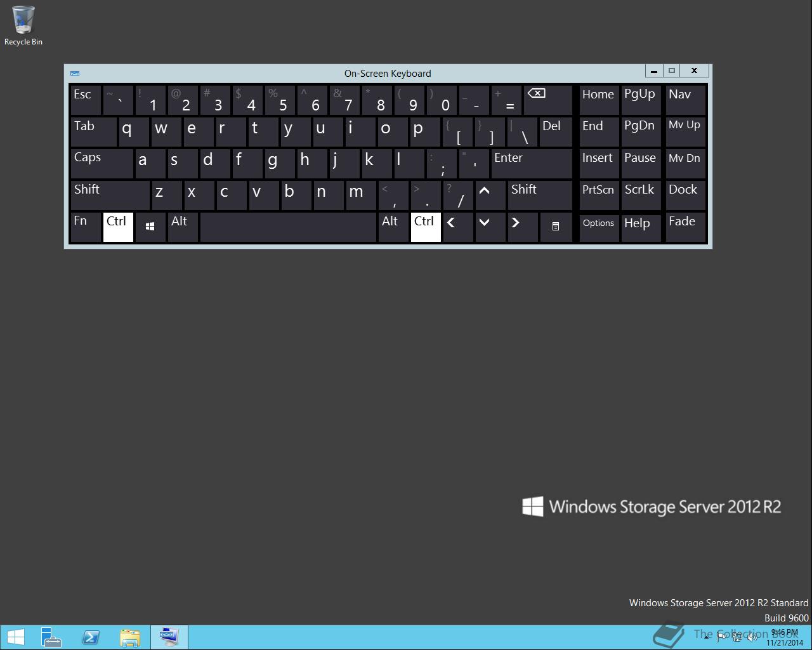Click the Mv Up key

click(686, 132)
